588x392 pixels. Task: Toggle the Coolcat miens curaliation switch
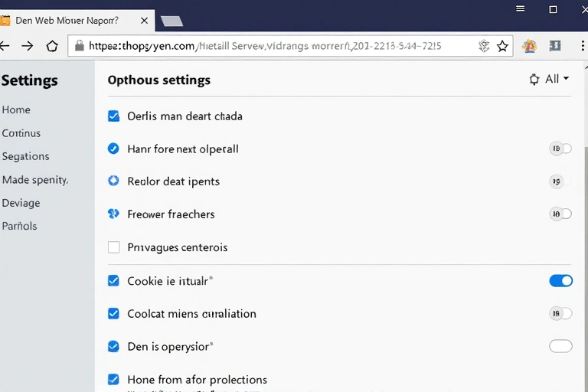(560, 313)
